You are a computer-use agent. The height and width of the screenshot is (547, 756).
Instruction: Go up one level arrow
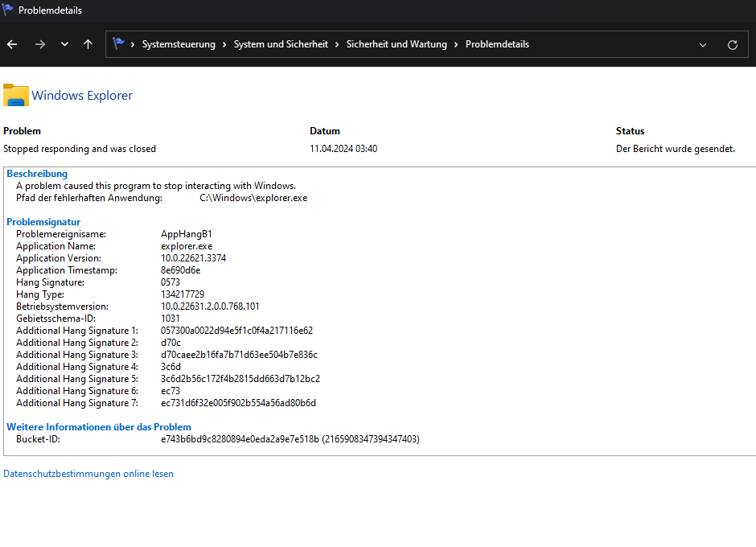(x=88, y=44)
